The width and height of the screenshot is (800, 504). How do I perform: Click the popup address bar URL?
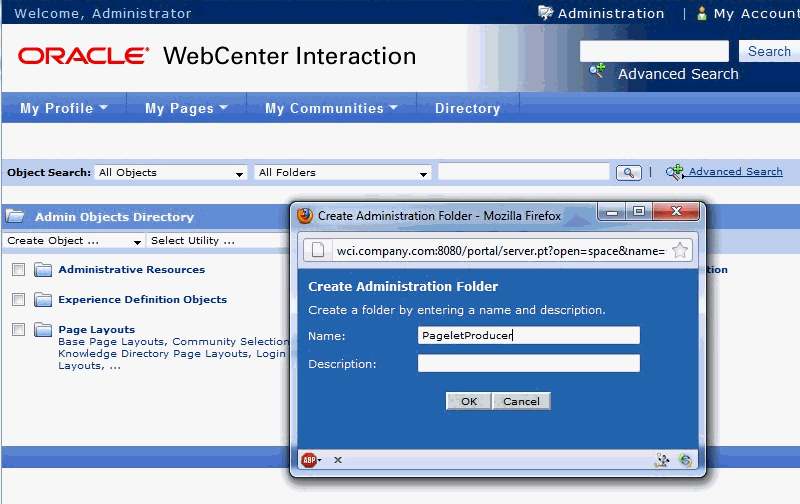[x=501, y=251]
